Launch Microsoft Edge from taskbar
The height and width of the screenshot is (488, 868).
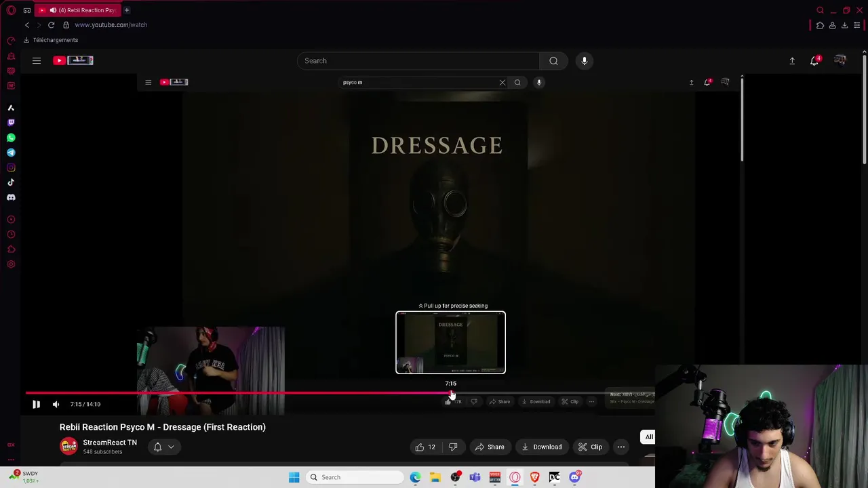pyautogui.click(x=415, y=477)
